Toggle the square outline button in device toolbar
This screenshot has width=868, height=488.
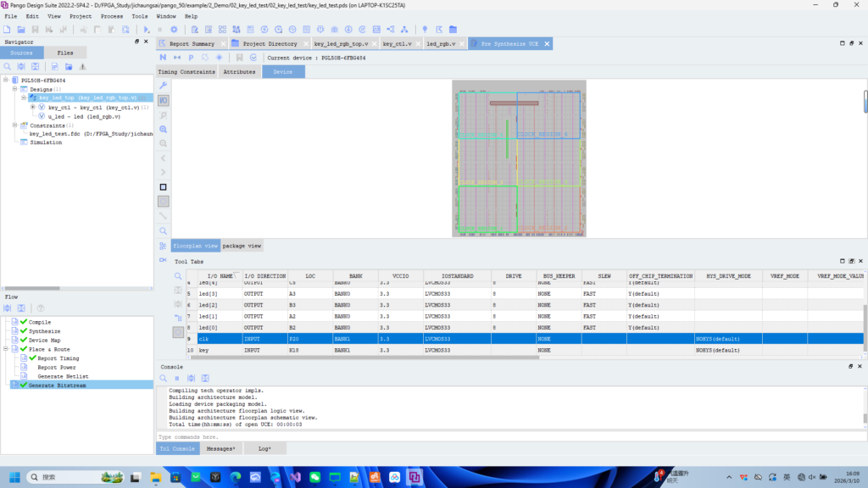pos(164,187)
